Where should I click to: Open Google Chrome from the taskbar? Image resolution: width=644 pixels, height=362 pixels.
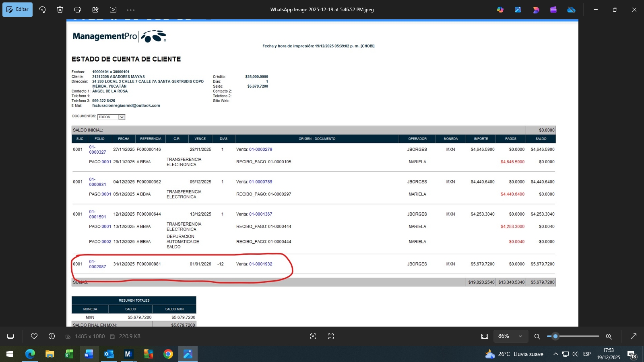click(x=168, y=354)
